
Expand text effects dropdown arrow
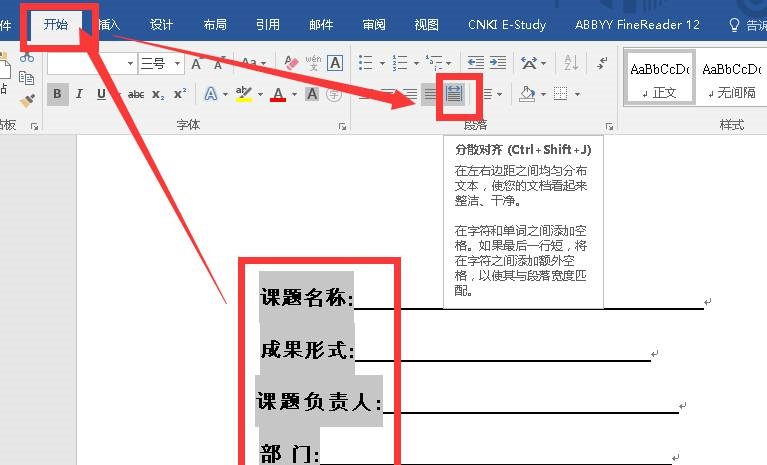tap(225, 94)
